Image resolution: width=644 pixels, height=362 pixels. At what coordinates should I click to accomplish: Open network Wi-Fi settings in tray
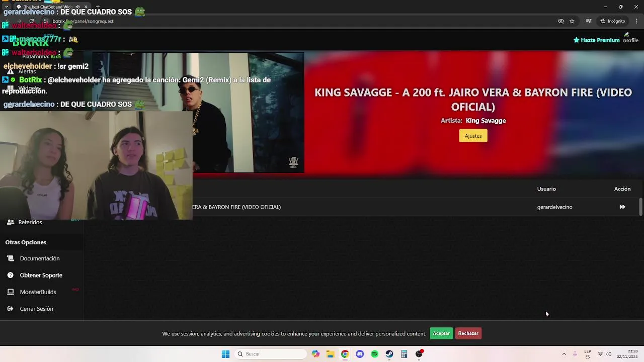point(600,354)
